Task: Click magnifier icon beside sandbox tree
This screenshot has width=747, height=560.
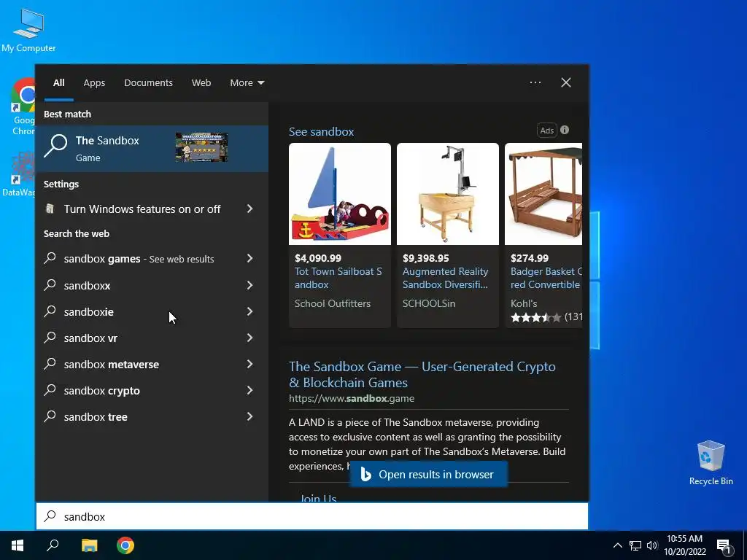Action: pos(50,416)
